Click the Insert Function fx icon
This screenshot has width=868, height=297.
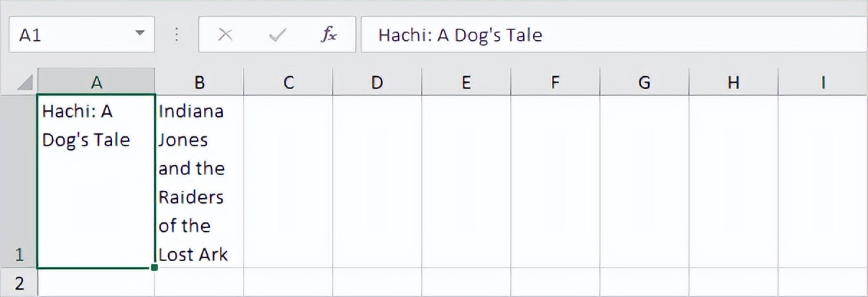pos(328,35)
